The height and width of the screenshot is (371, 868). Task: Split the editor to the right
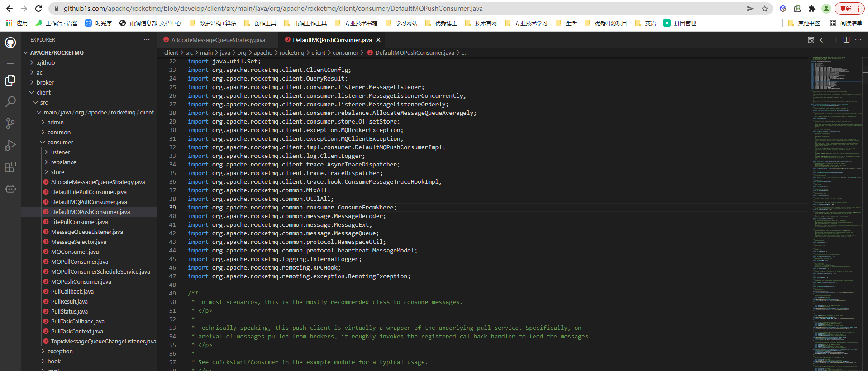pos(846,40)
